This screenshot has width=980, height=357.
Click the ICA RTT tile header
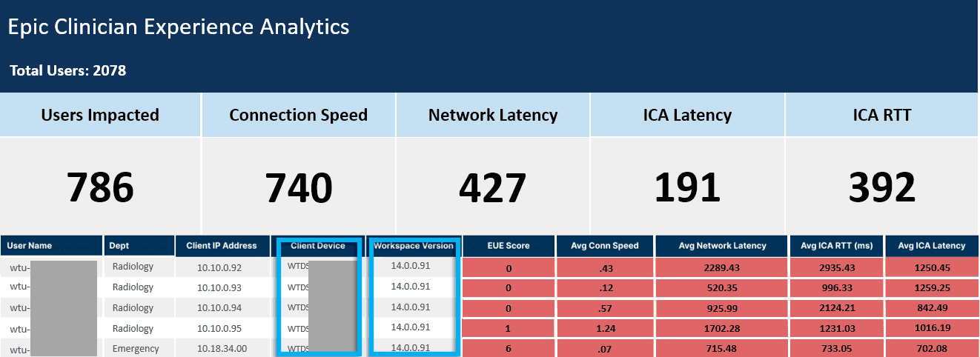pyautogui.click(x=882, y=115)
